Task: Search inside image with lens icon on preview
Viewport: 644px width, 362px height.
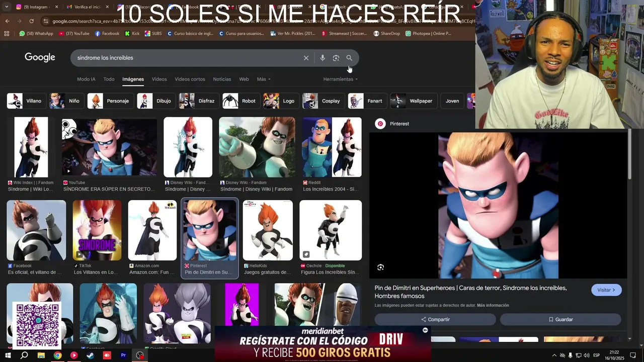Action: pyautogui.click(x=380, y=267)
